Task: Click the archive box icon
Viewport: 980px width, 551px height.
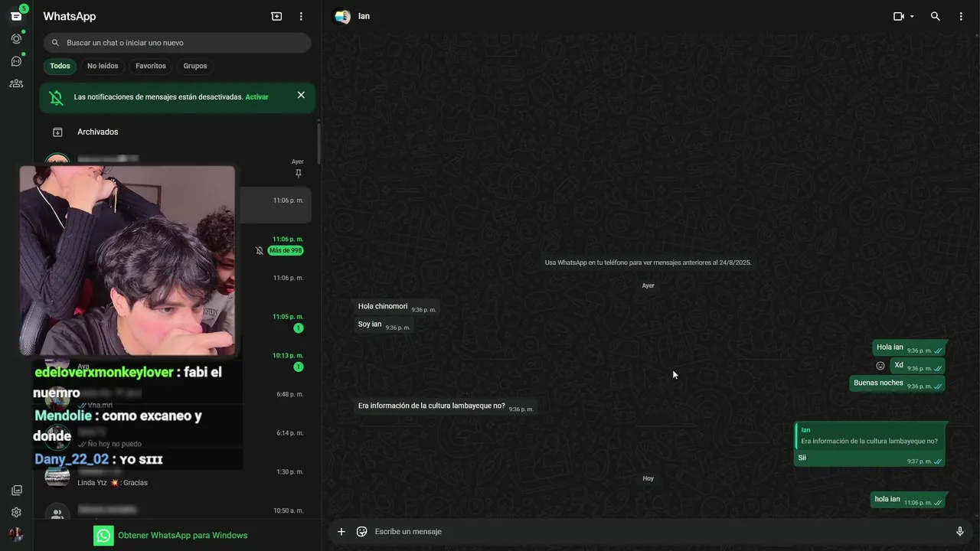Action: coord(57,132)
